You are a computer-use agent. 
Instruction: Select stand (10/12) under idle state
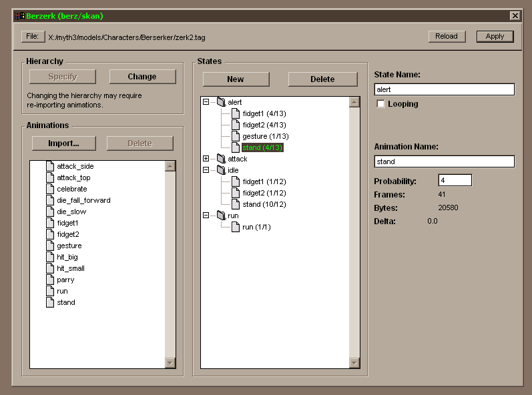pos(265,204)
